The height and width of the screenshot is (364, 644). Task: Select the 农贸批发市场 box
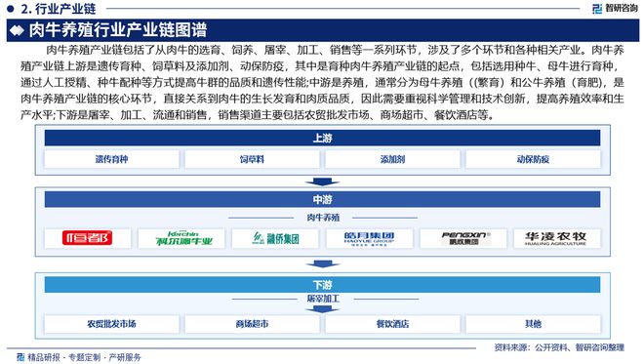(111, 324)
